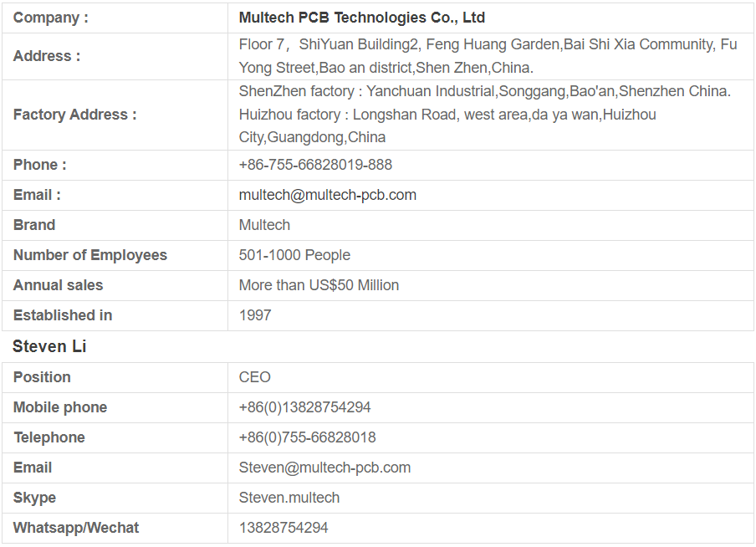Click the Huizhou factory address line
The width and height of the screenshot is (756, 547).
[447, 126]
